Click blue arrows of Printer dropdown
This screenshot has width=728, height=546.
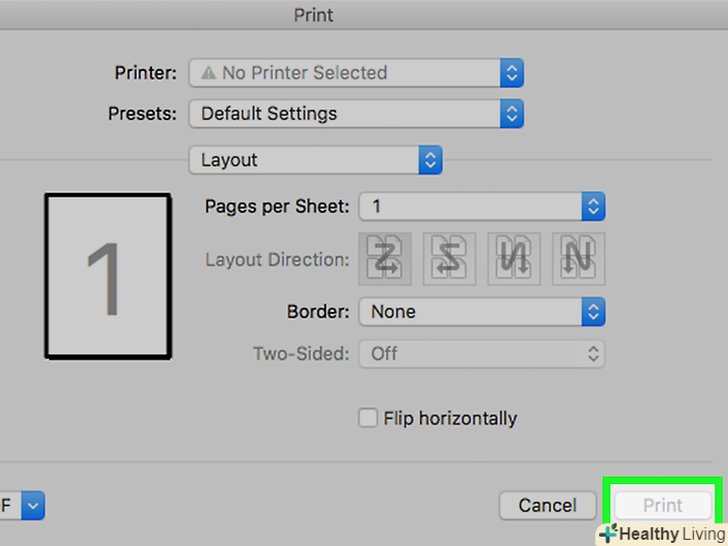[512, 73]
